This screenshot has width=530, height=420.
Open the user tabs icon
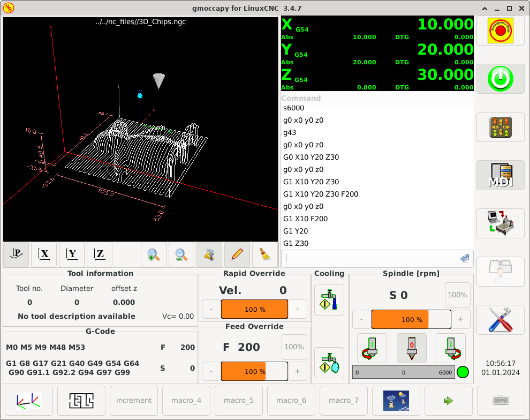500,272
